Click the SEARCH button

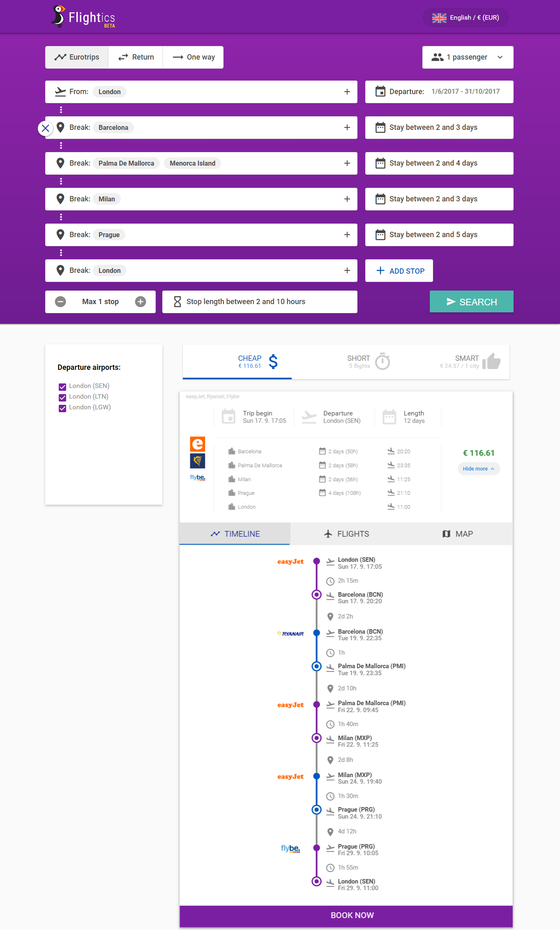click(x=471, y=302)
